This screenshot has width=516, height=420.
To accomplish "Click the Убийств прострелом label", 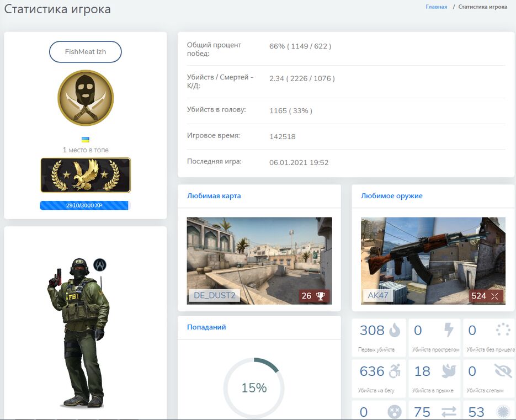I will [436, 349].
